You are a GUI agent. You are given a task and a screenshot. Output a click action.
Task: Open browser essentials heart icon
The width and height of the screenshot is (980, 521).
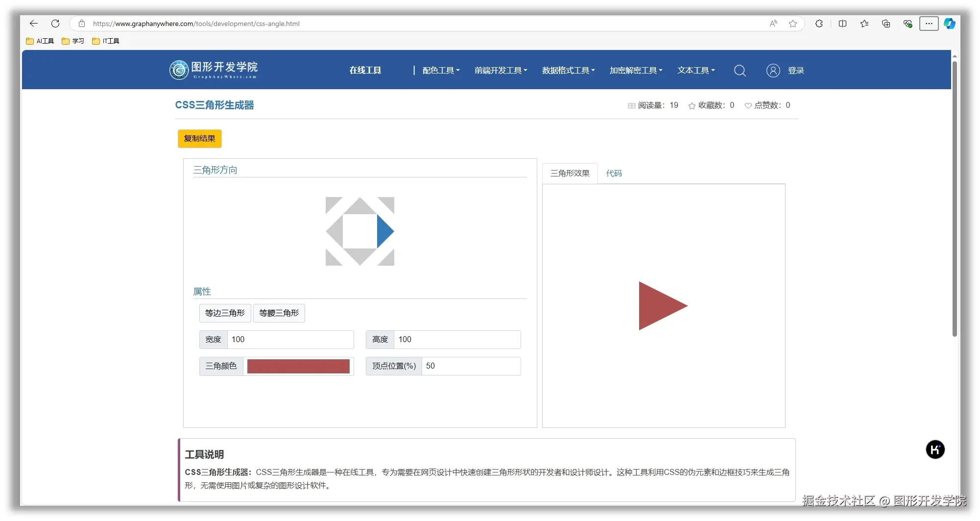click(x=908, y=24)
